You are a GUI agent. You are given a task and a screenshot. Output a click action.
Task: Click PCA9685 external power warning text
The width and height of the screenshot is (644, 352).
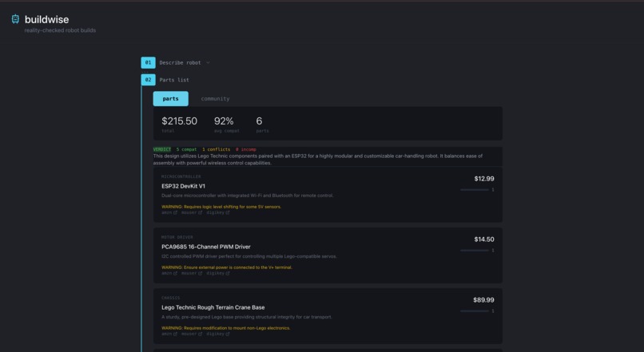(227, 267)
